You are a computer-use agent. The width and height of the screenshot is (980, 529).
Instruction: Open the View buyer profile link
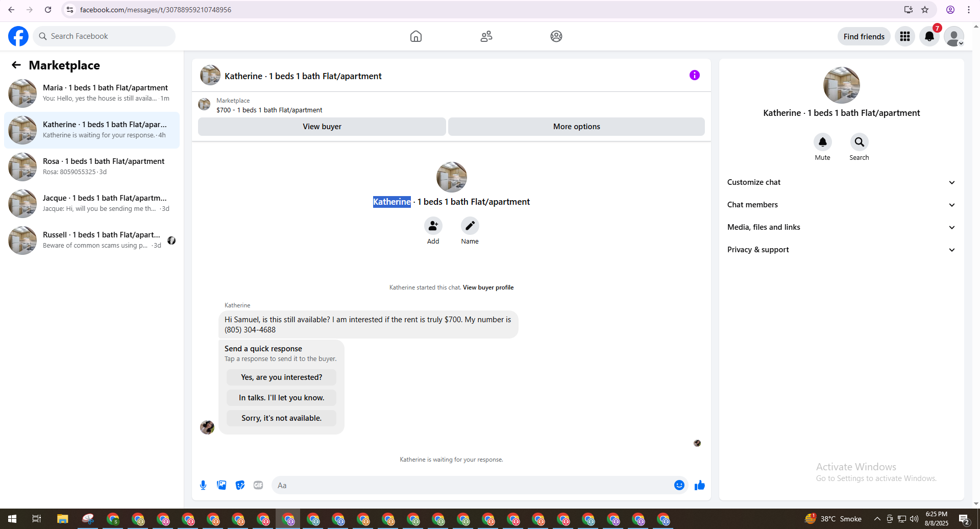point(488,287)
